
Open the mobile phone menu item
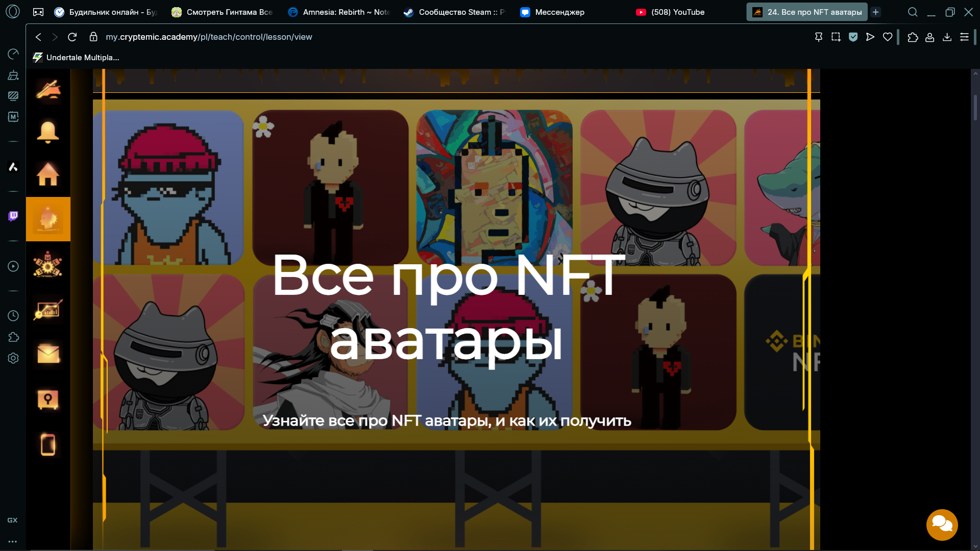point(48,444)
